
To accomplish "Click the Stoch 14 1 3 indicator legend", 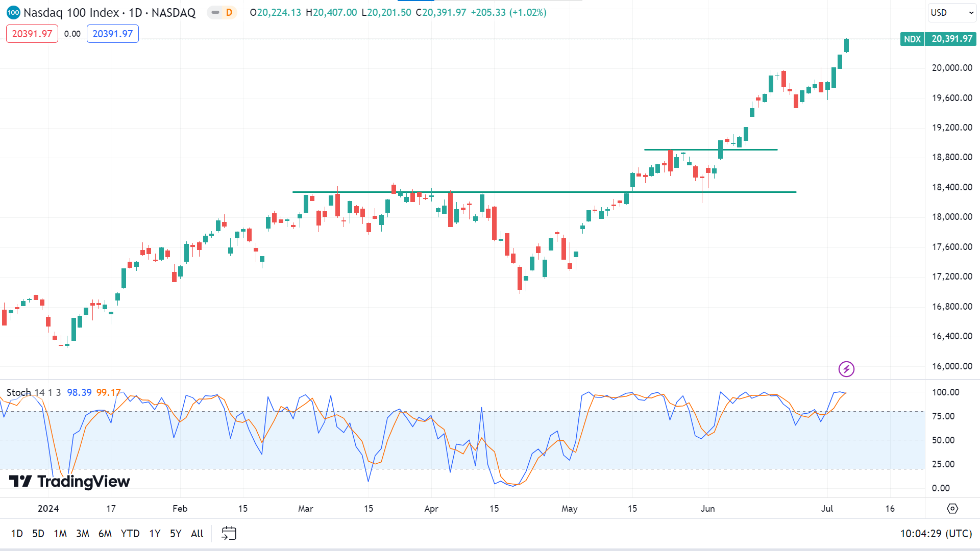I will click(34, 392).
